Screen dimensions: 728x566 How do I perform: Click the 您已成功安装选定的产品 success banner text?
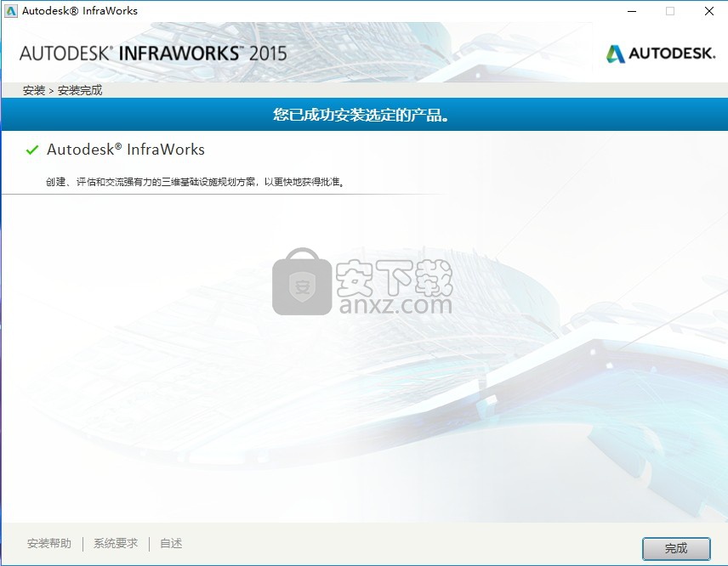(361, 115)
